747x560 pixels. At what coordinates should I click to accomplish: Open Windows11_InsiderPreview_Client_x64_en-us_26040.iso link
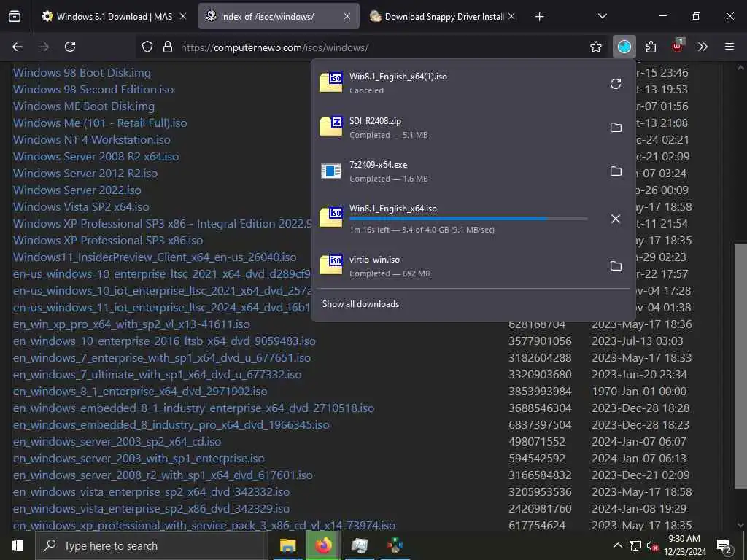tap(155, 257)
